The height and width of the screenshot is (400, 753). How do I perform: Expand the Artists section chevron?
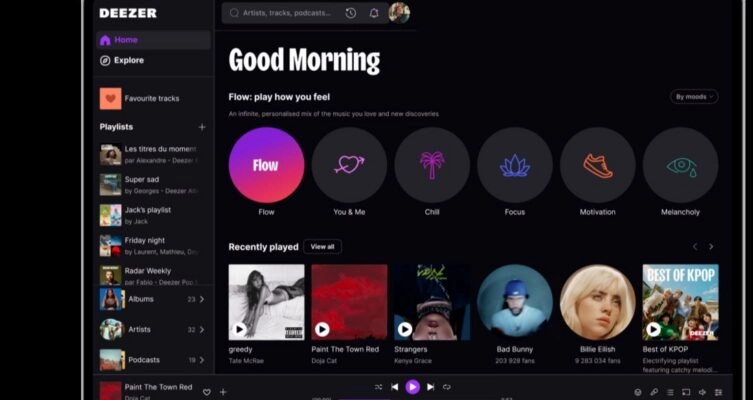[x=202, y=329]
